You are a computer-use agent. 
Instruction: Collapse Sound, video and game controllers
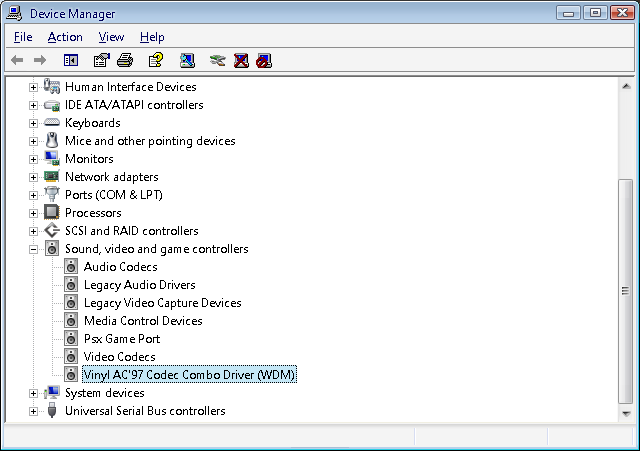pyautogui.click(x=33, y=249)
